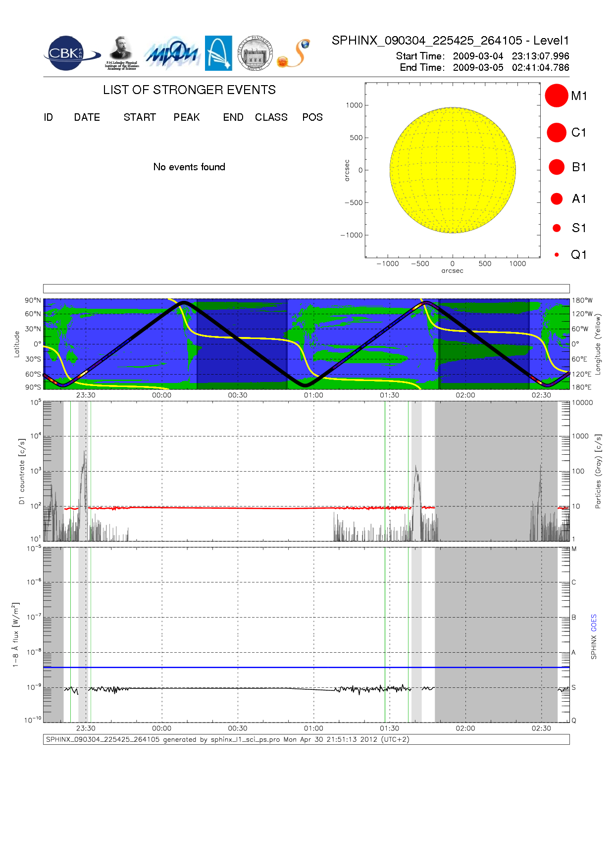Click the PEAK column header
Screen dimensions: 614x868
pos(187,117)
